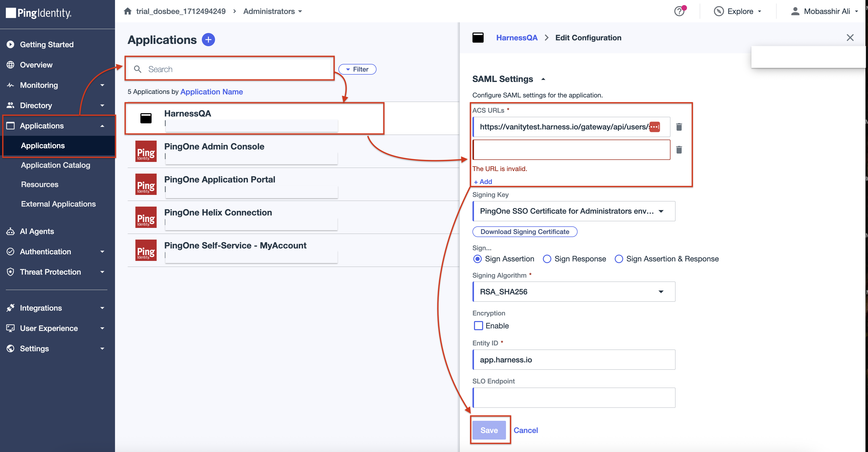
Task: Select Sign Assertion & Response option
Action: pos(619,259)
